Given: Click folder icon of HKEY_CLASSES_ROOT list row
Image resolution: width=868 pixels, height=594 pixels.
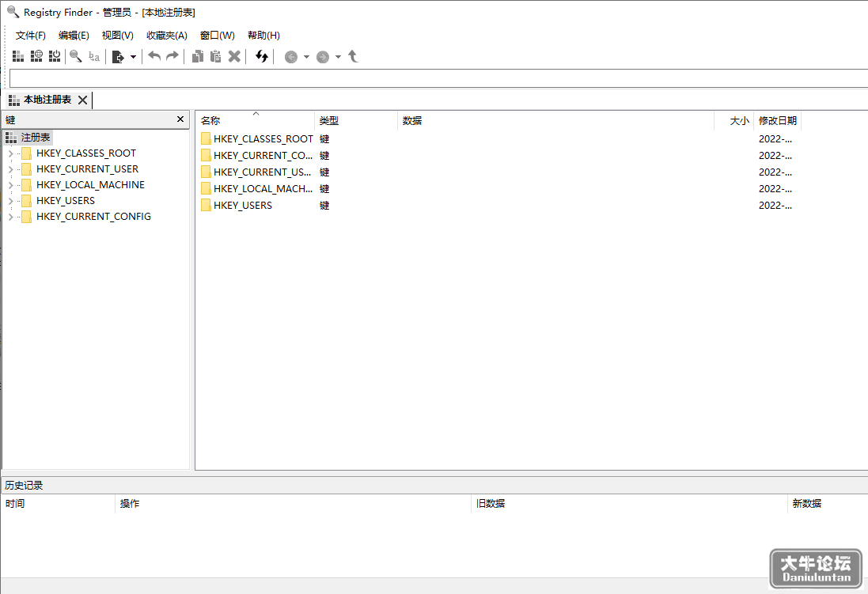Looking at the screenshot, I should pyautogui.click(x=206, y=139).
